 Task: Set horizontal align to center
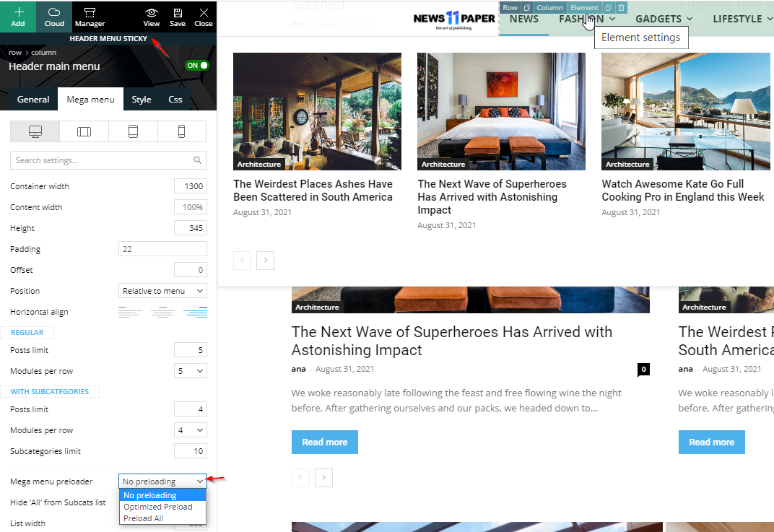162,312
